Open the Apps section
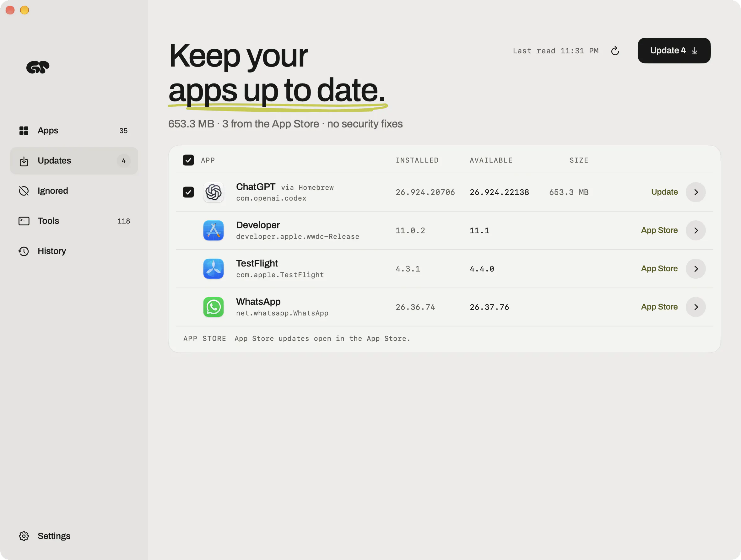Image resolution: width=741 pixels, height=560 pixels. pos(74,131)
